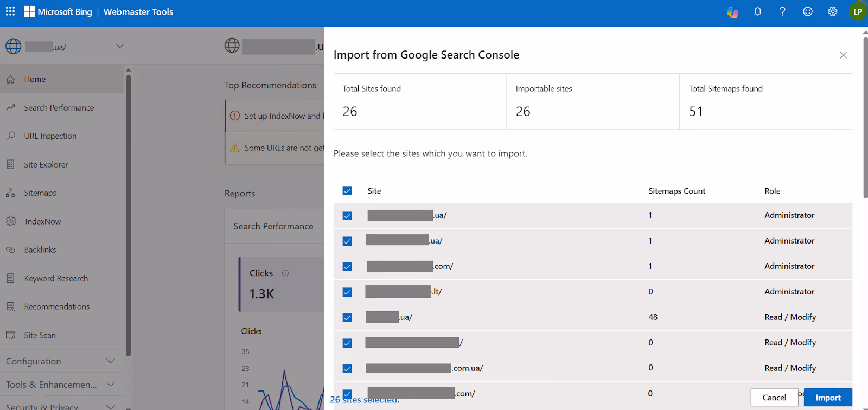Click the IndexNow gear icon
The width and height of the screenshot is (868, 410).
[11, 221]
